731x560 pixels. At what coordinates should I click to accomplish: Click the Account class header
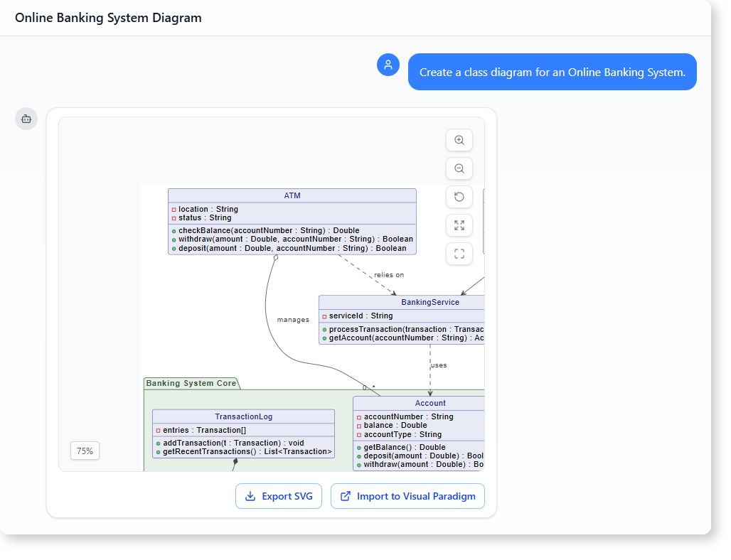[430, 403]
